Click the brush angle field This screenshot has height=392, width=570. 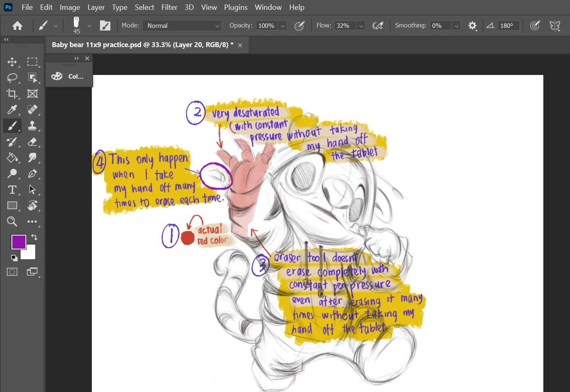509,26
